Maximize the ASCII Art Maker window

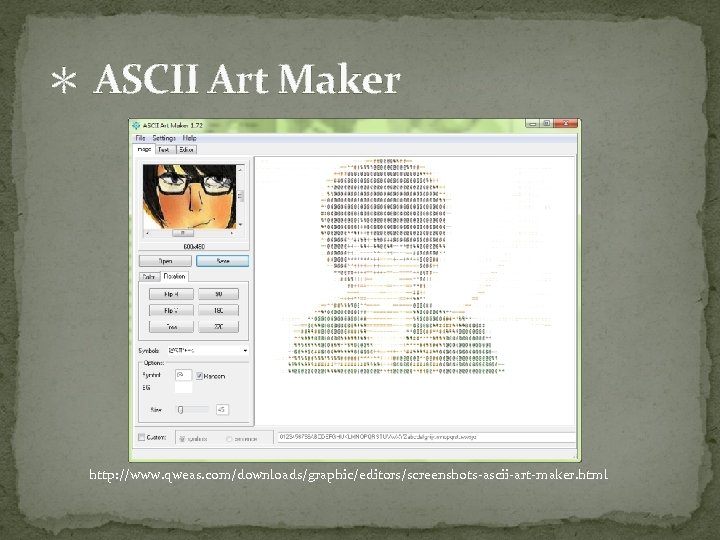(546, 124)
